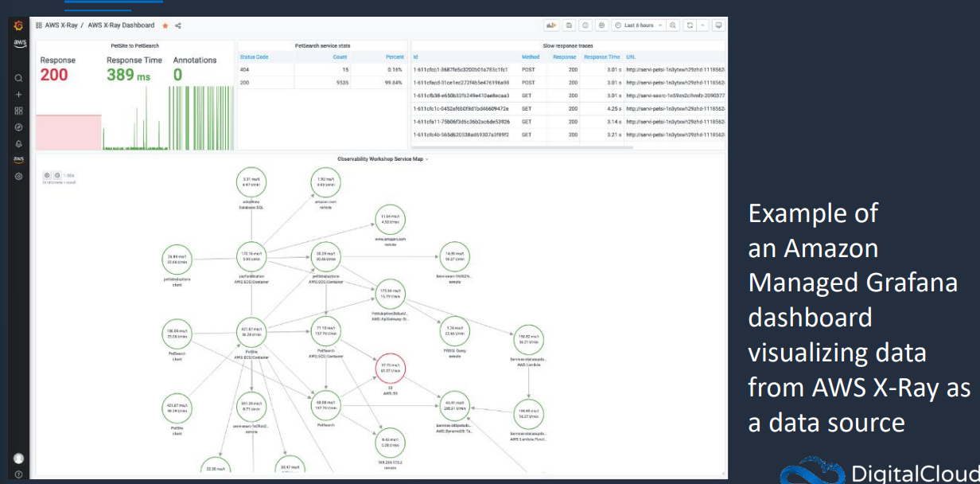980x484 pixels.
Task: Click the share dashboard icon
Action: (178, 25)
